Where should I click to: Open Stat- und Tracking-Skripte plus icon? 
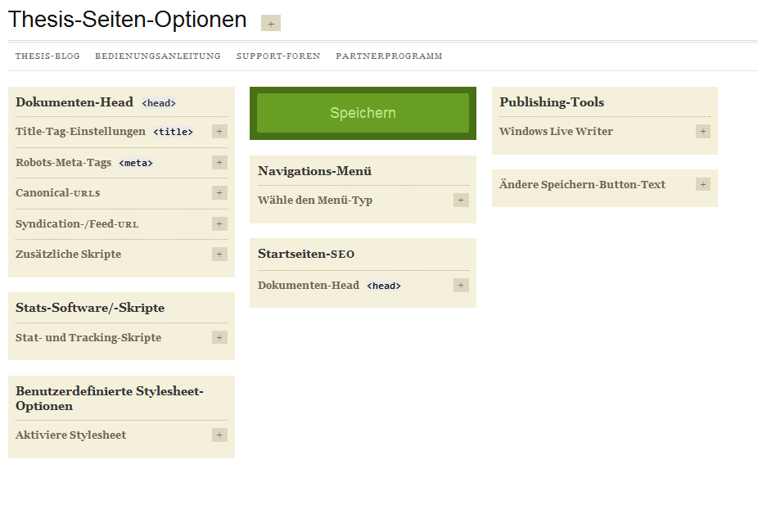(x=219, y=337)
